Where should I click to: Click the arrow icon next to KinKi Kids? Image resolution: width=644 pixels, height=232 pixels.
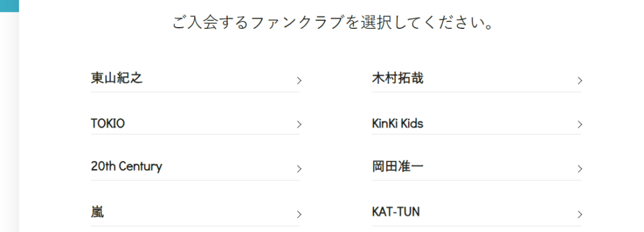pos(580,124)
